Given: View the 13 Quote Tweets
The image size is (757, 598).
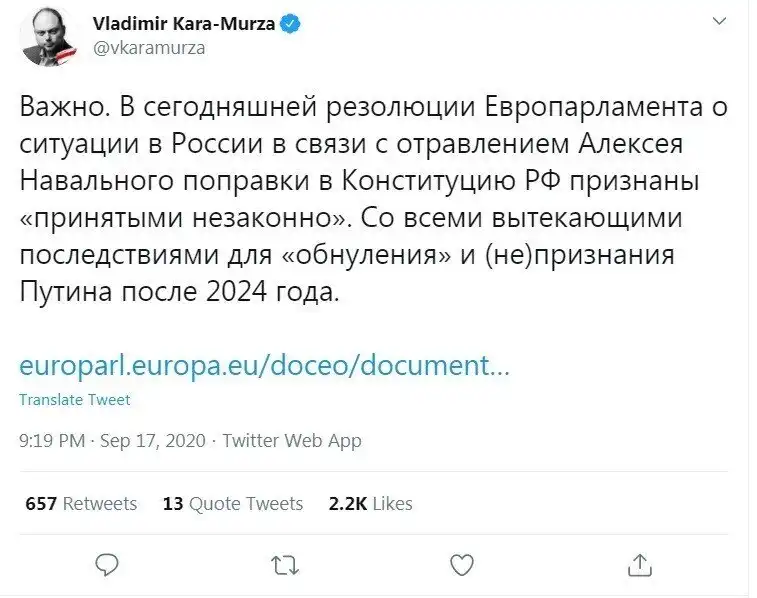Looking at the screenshot, I should (x=232, y=504).
